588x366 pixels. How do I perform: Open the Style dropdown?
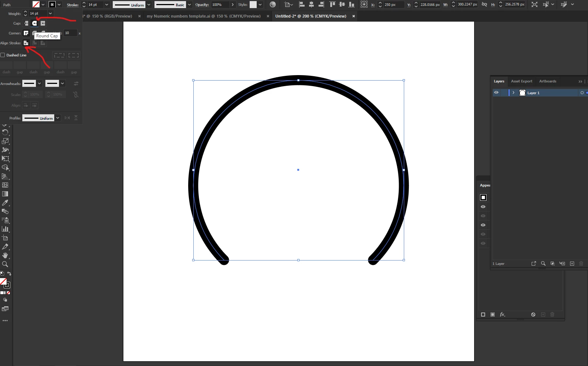coord(260,5)
